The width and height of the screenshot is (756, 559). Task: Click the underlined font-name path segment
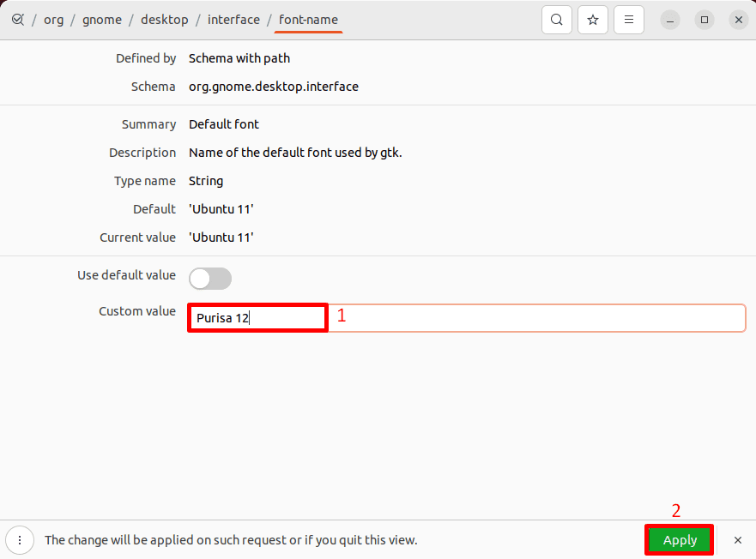(308, 19)
